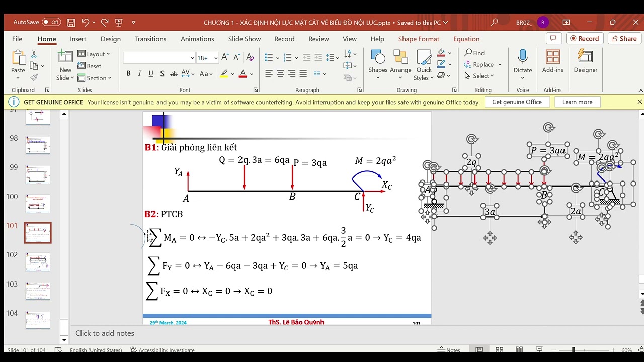Open the Designer pane
Viewport: 644px width, 362px height.
tap(586, 61)
